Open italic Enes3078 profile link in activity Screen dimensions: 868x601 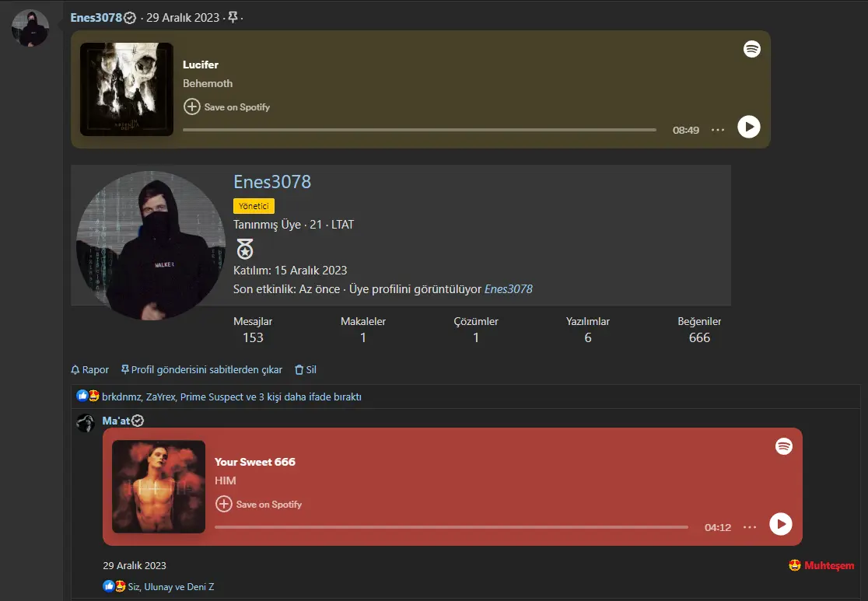[508, 289]
